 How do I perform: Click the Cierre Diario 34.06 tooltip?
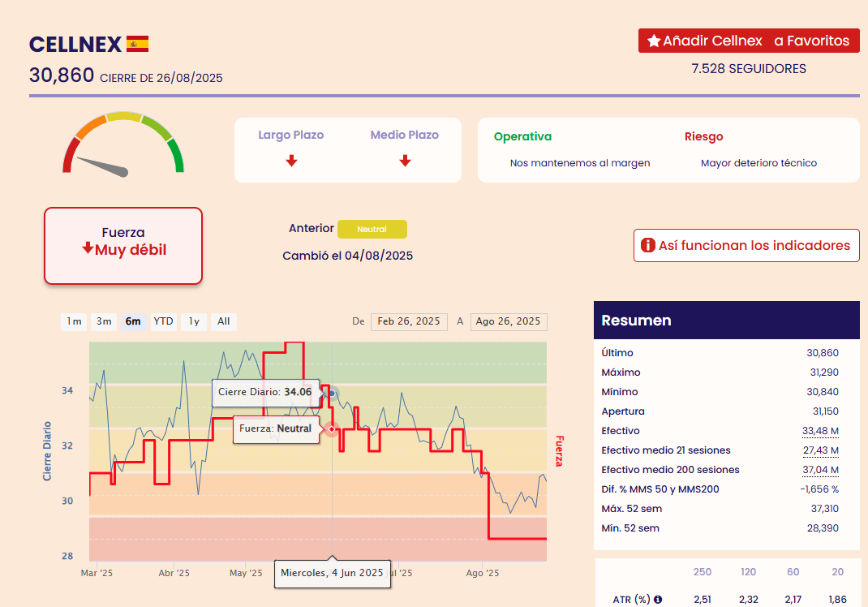point(266,393)
